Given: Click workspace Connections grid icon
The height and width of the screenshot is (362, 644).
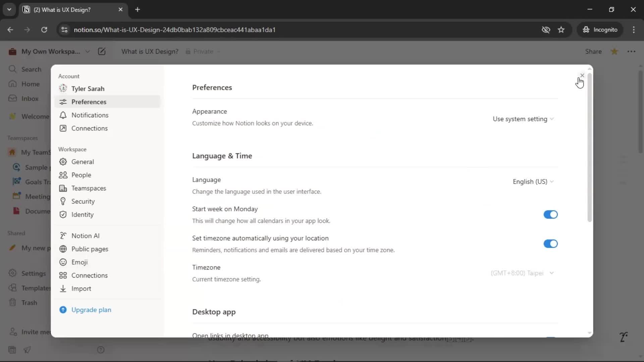Looking at the screenshot, I should tap(63, 275).
